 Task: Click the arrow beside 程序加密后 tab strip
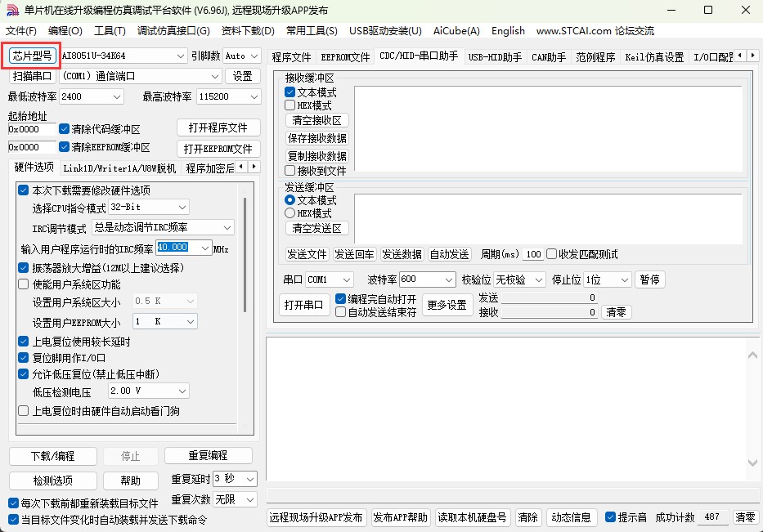pyautogui.click(x=254, y=168)
